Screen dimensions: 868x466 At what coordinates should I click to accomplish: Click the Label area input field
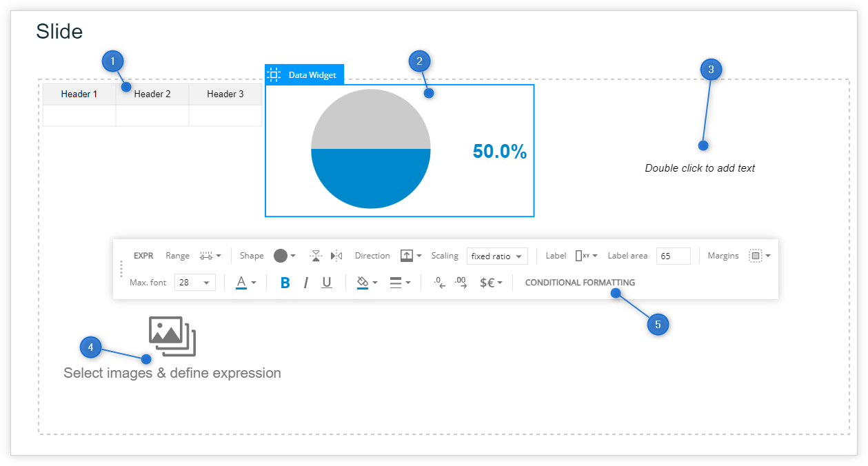point(674,256)
